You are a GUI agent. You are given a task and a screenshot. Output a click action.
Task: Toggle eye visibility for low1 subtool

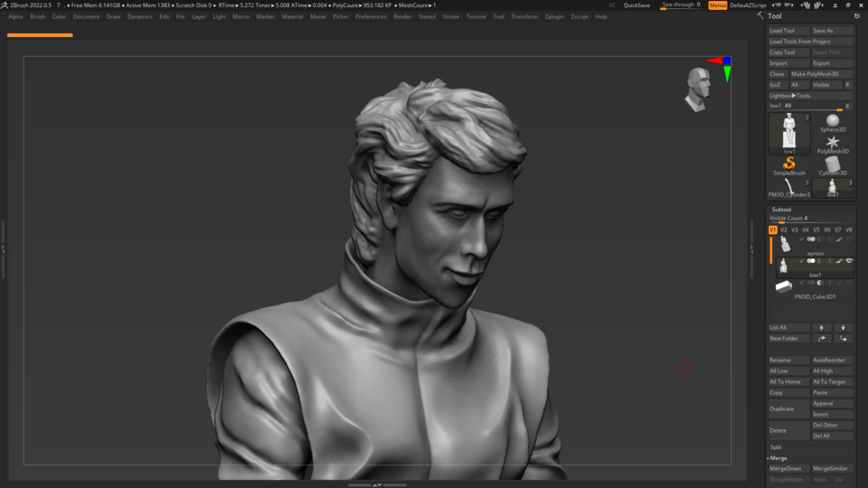pyautogui.click(x=849, y=261)
